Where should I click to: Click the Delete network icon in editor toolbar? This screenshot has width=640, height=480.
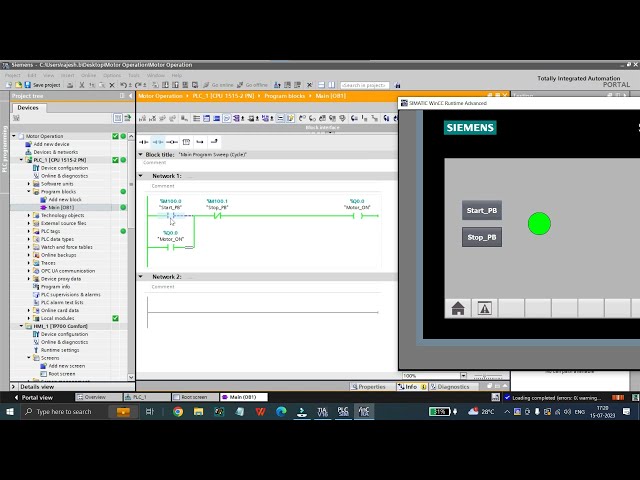pos(152,118)
